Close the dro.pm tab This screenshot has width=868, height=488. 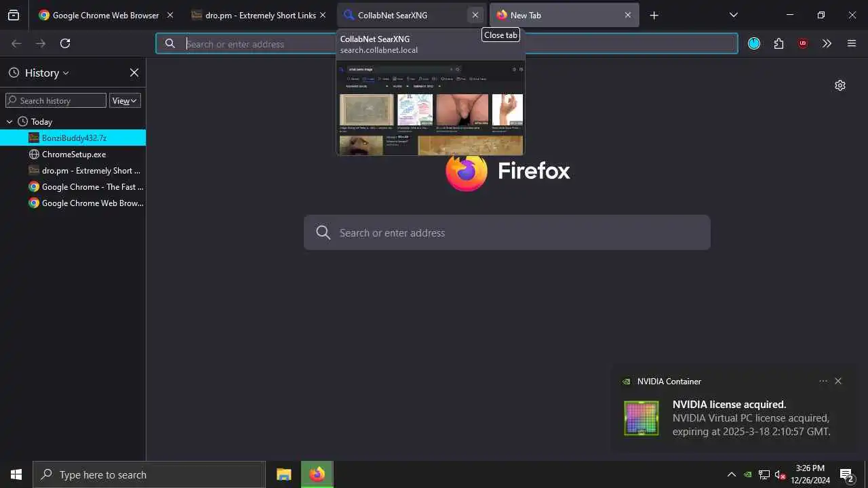click(323, 15)
